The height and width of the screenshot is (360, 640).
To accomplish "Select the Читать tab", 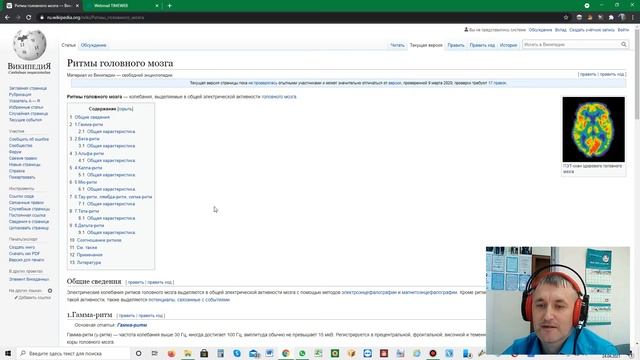I will (397, 45).
